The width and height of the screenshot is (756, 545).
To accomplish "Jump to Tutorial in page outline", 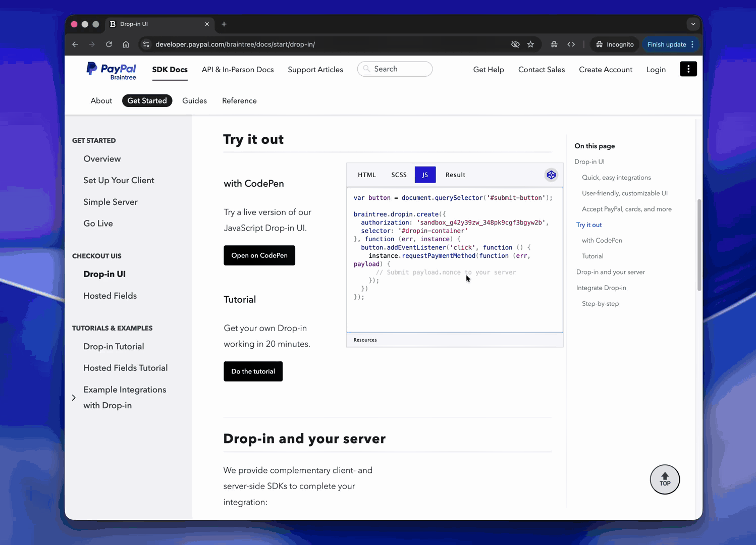I will click(592, 256).
